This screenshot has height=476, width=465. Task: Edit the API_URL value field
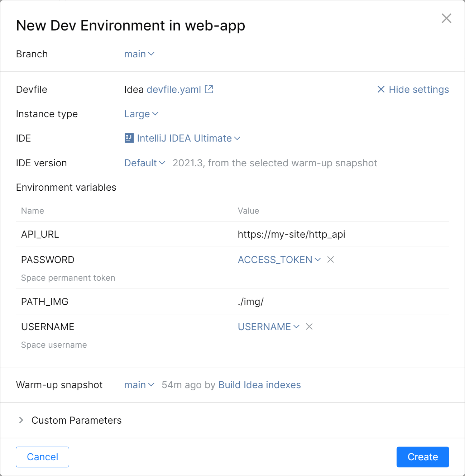(x=291, y=234)
